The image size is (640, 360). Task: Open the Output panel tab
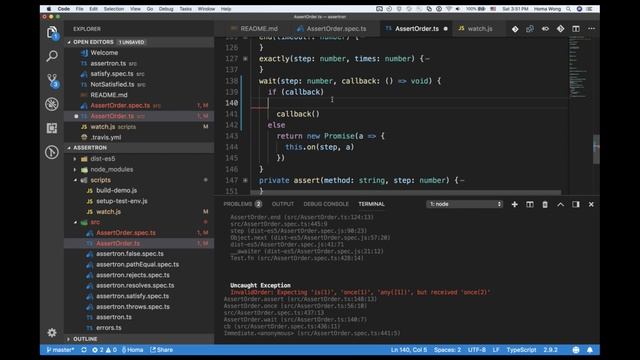[x=282, y=204]
